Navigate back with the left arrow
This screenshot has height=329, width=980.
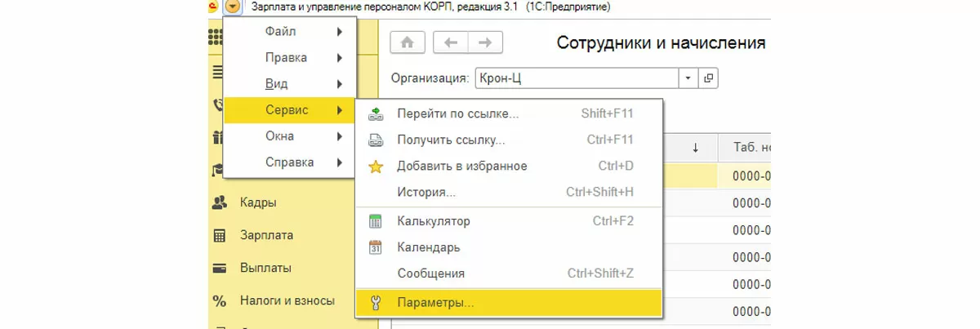coord(450,42)
